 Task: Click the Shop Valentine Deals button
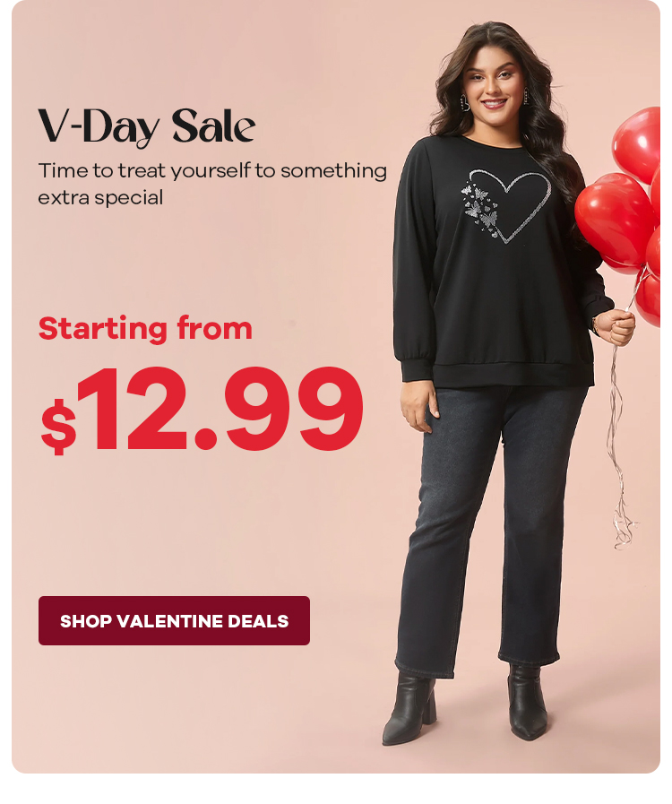tap(174, 620)
